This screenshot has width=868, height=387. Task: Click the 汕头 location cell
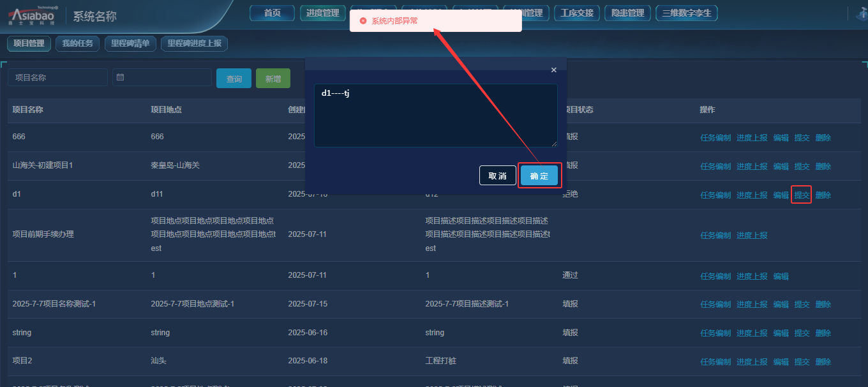click(x=158, y=361)
